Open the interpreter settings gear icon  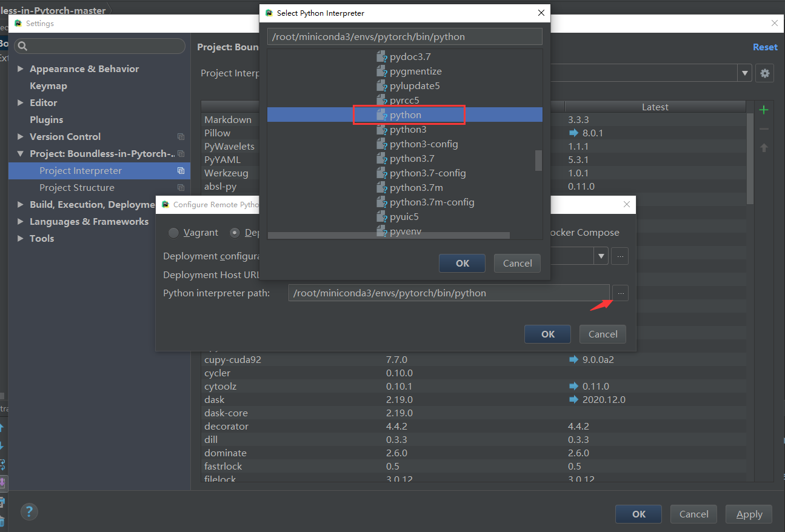(x=764, y=73)
